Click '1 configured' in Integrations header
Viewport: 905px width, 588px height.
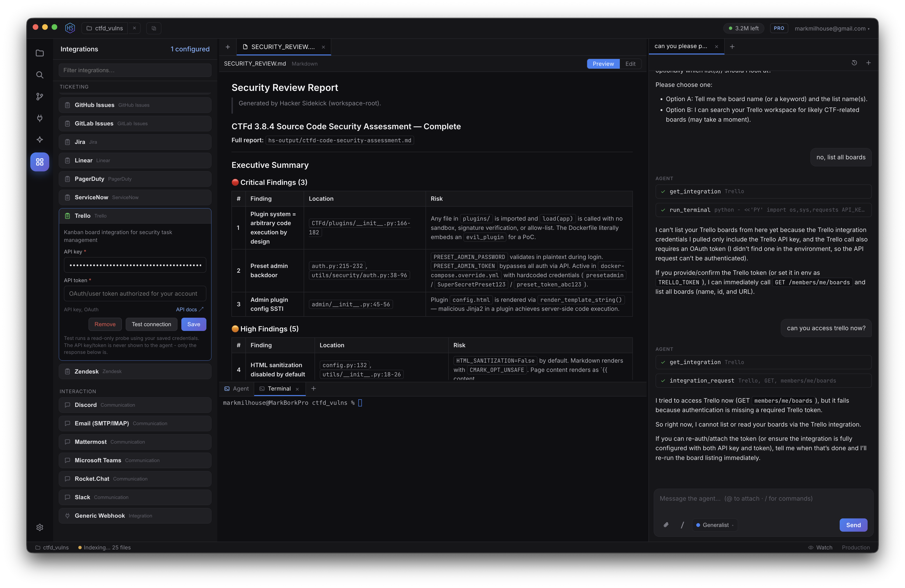tap(190, 49)
